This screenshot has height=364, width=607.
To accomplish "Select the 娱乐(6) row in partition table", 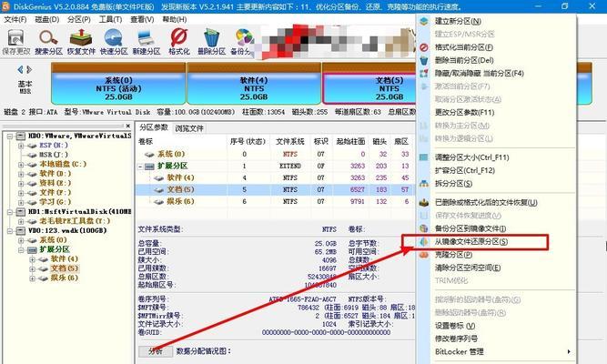I will coord(275,201).
